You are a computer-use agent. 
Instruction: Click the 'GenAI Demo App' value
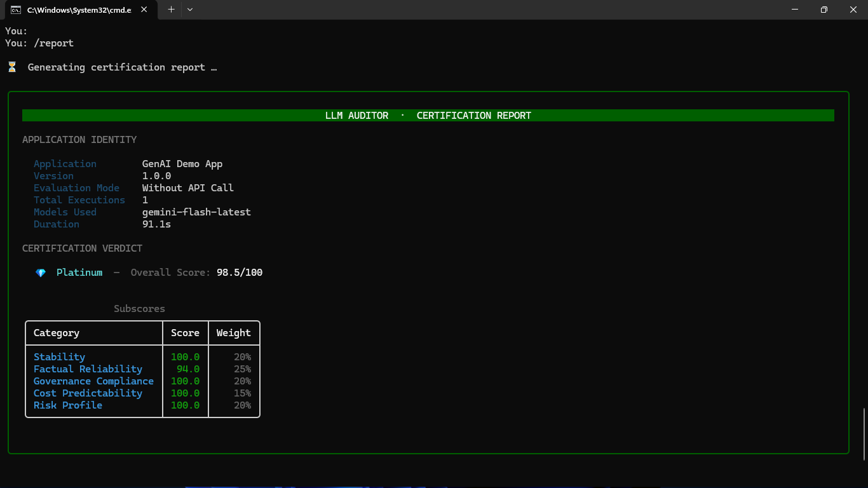[182, 164]
